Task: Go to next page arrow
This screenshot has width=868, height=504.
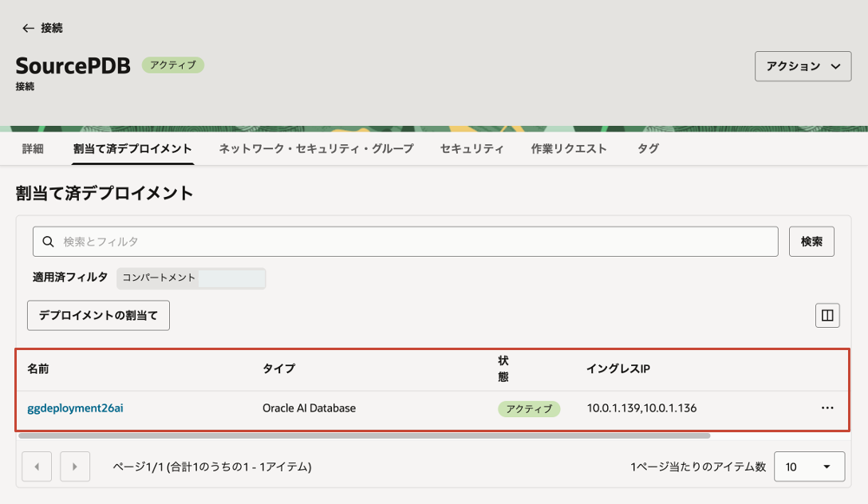Action: pyautogui.click(x=75, y=467)
